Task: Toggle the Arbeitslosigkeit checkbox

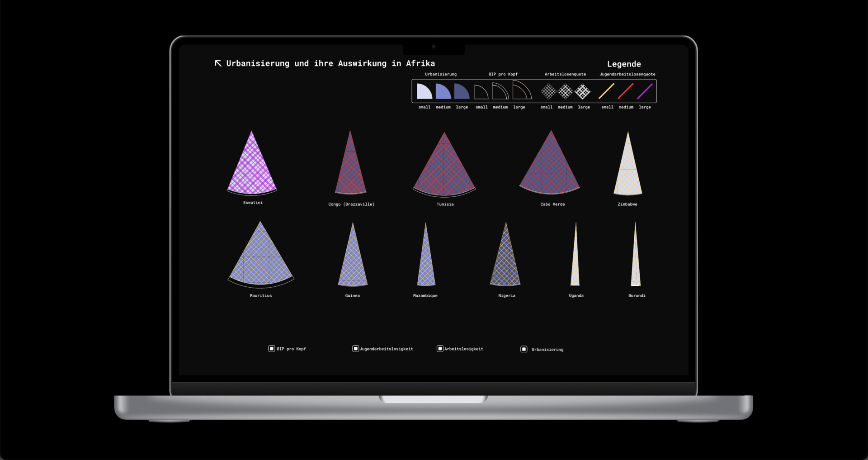Action: click(x=439, y=349)
